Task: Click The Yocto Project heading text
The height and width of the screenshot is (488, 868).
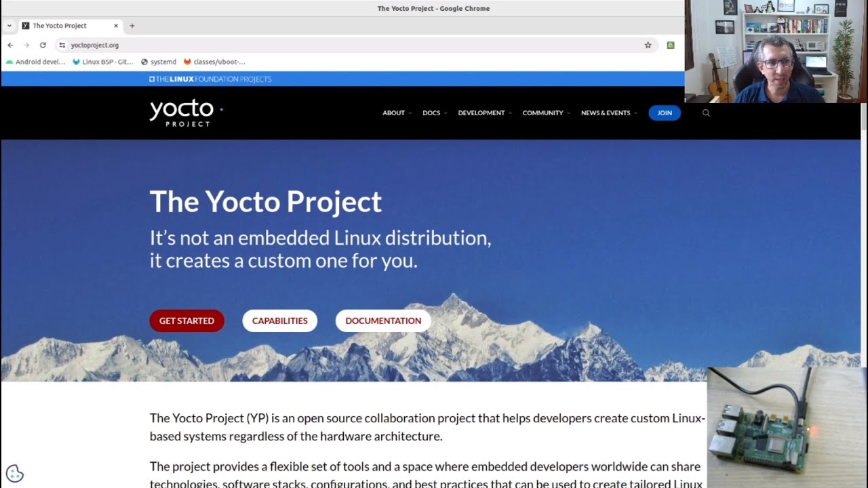Action: pyautogui.click(x=266, y=202)
